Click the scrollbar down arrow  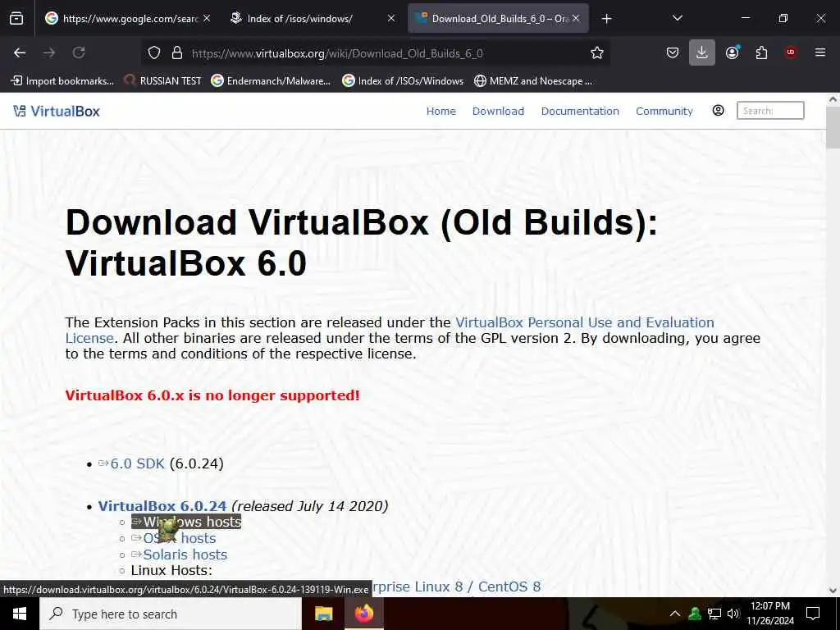coord(833,591)
